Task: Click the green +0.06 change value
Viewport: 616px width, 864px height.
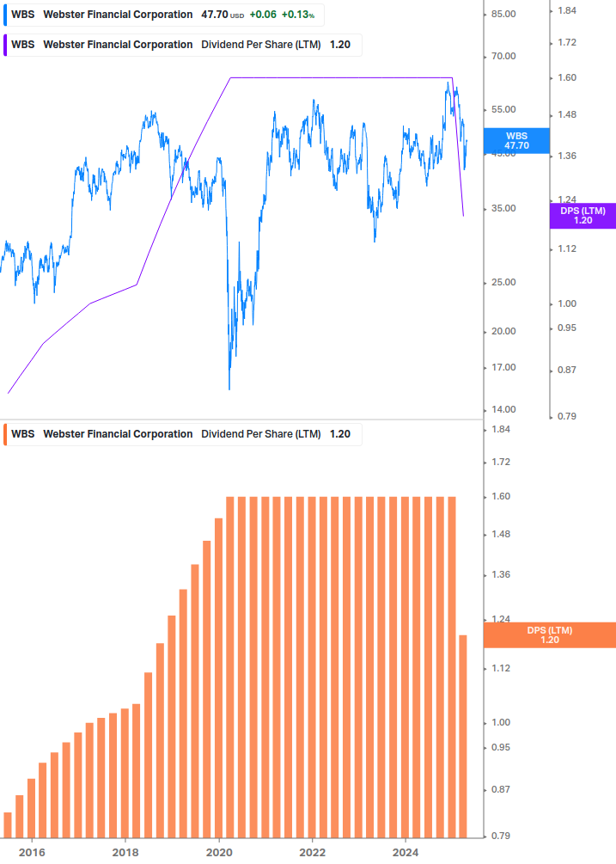Action: tap(263, 15)
